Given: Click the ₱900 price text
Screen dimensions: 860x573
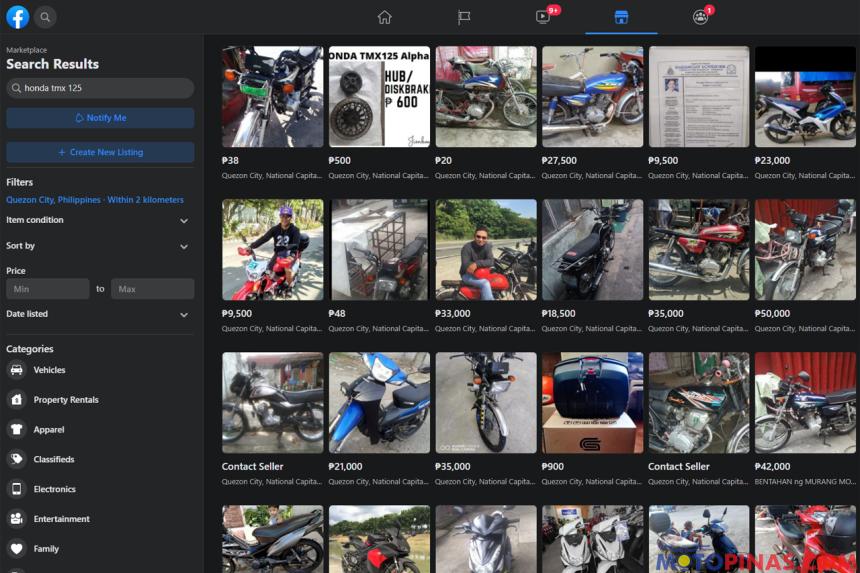Looking at the screenshot, I should [552, 467].
